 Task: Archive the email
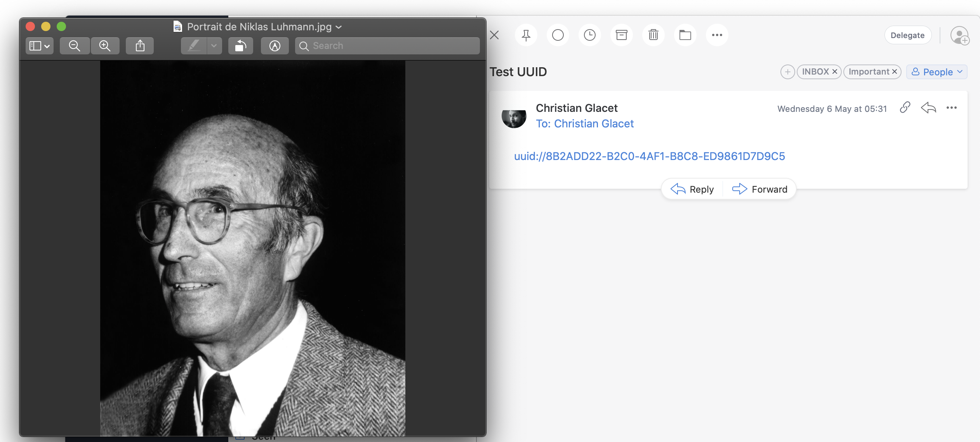tap(621, 35)
